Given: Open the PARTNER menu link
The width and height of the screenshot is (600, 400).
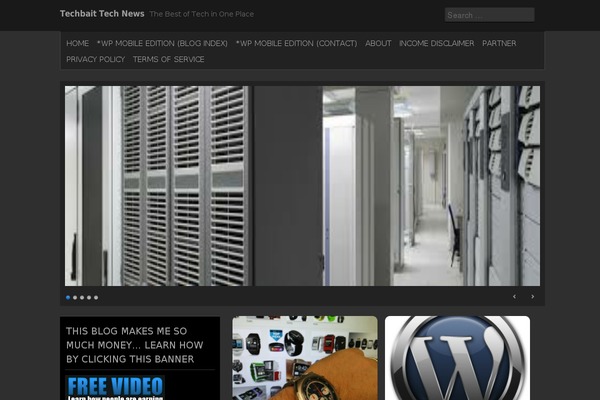Looking at the screenshot, I should tap(499, 43).
